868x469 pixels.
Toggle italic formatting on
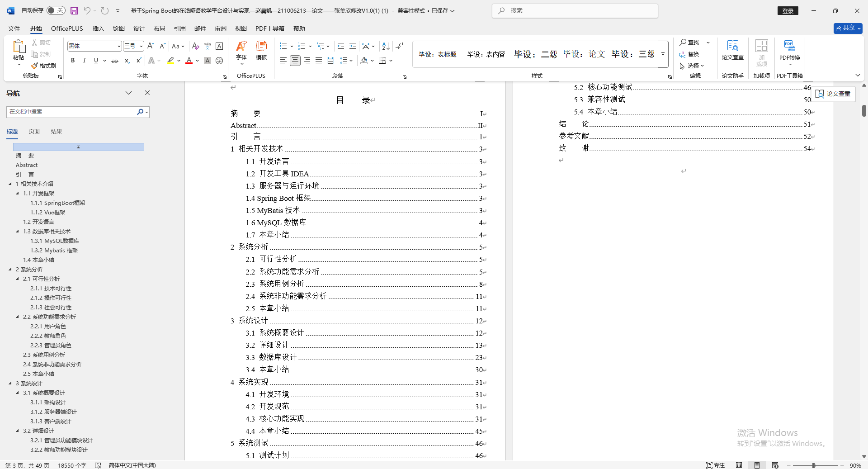point(84,60)
